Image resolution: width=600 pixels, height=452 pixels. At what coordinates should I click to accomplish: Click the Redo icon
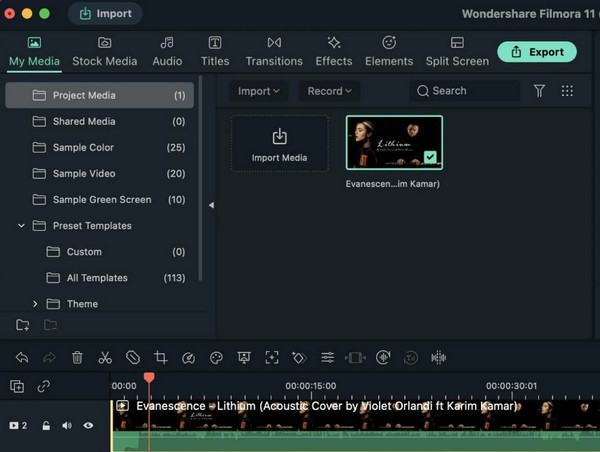click(x=49, y=358)
